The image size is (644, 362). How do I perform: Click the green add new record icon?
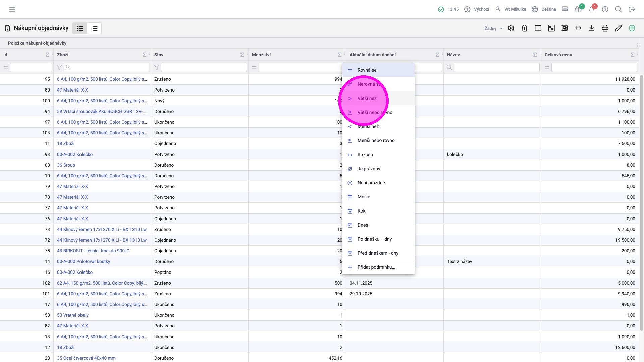[632, 28]
